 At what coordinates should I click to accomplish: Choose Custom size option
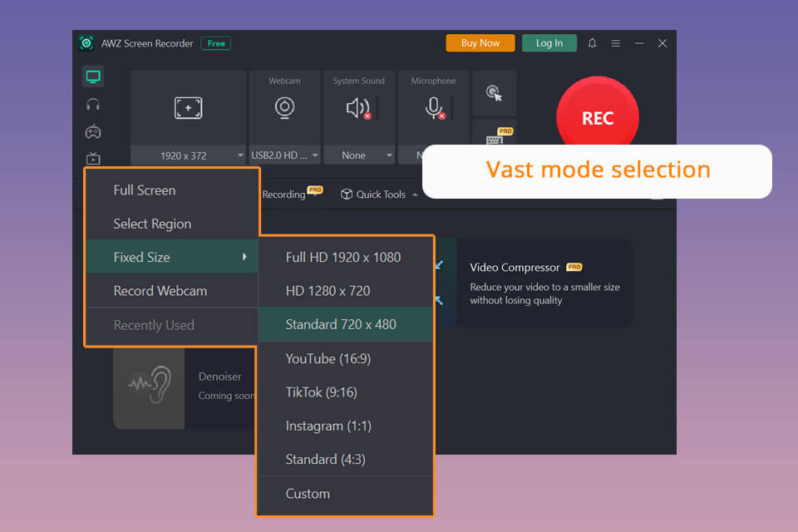345,494
